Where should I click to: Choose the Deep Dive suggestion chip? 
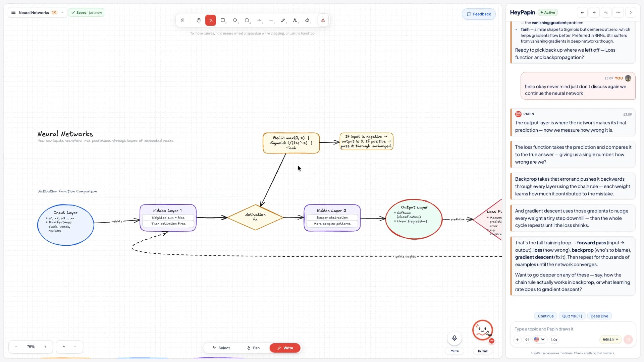[x=599, y=316]
